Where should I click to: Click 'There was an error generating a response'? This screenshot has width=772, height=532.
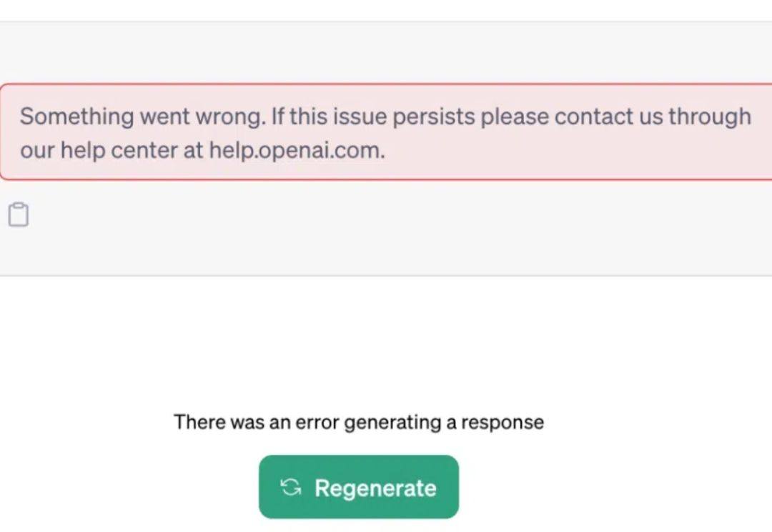coord(359,422)
